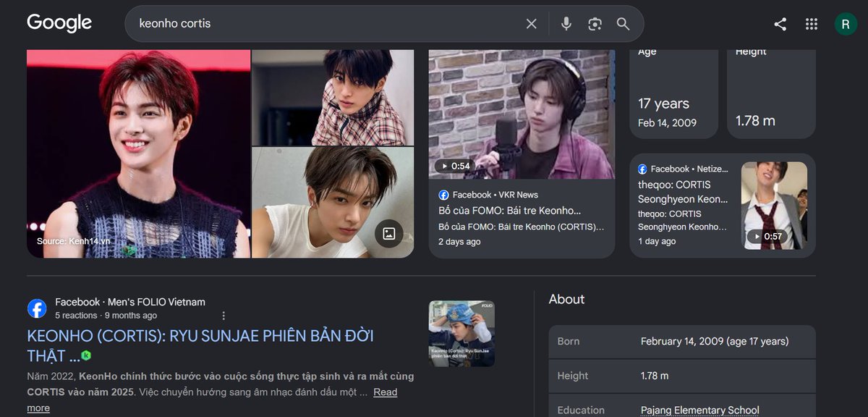Viewport: 868px width, 417px height.
Task: Go to the Google home logo
Action: tap(59, 23)
